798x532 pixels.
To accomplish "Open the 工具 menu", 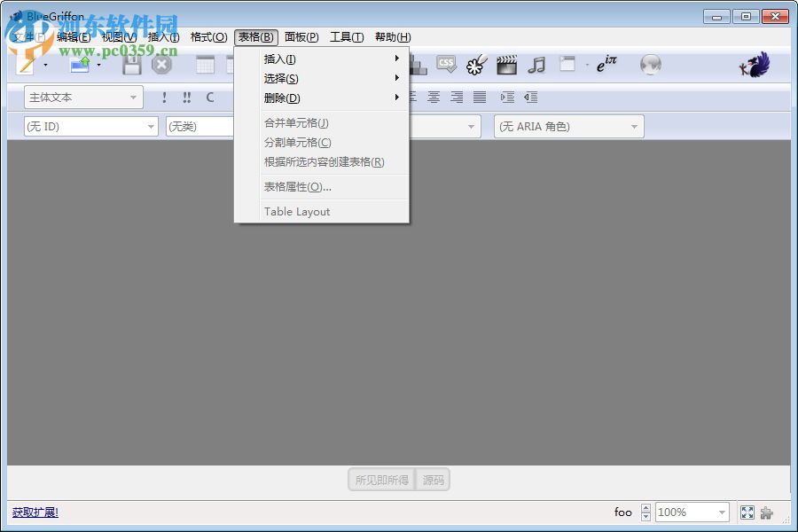I will (x=346, y=37).
